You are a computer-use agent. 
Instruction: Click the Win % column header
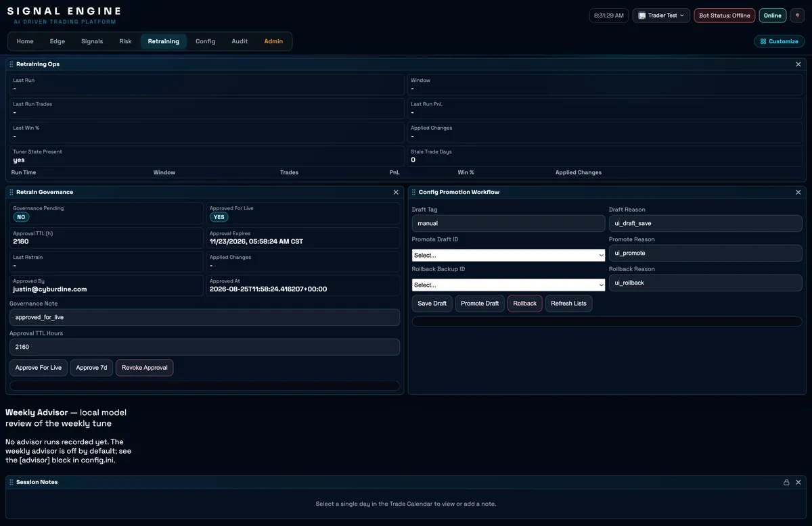(x=466, y=172)
